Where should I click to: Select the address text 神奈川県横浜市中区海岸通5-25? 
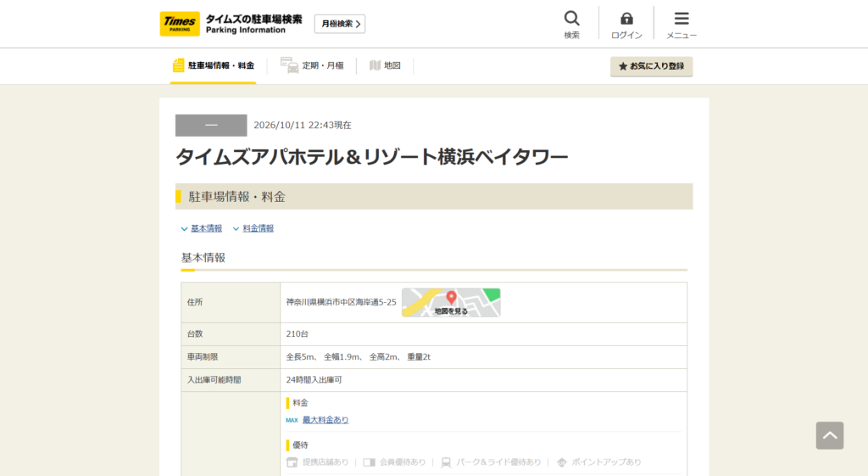[x=341, y=302]
